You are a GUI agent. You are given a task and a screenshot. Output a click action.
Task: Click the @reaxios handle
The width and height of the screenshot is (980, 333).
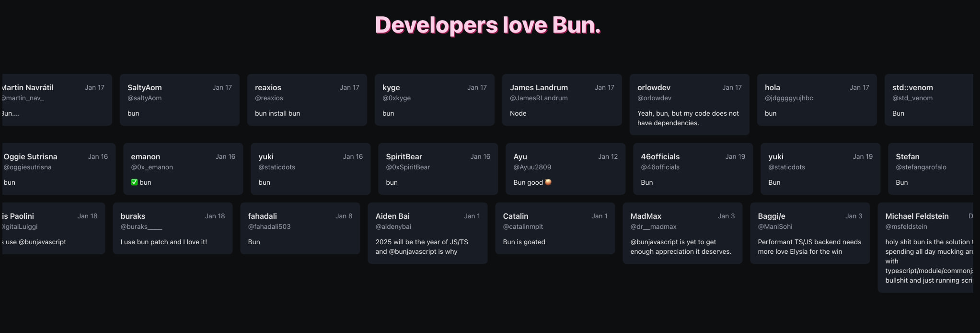coord(269,98)
